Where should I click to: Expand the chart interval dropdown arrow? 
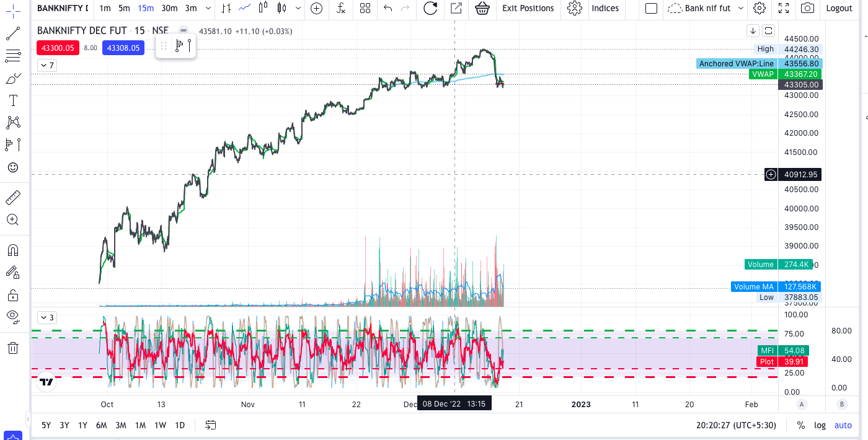pyautogui.click(x=208, y=8)
